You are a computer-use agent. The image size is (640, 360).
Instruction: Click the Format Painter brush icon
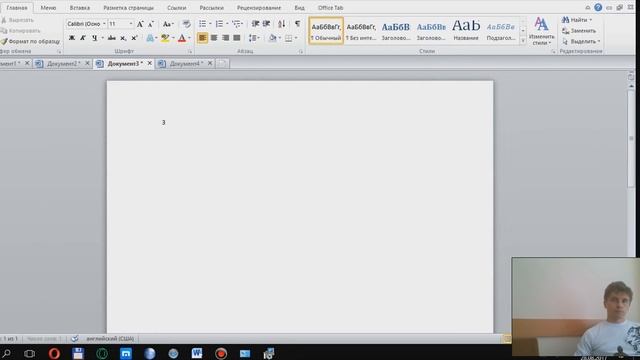point(4,41)
